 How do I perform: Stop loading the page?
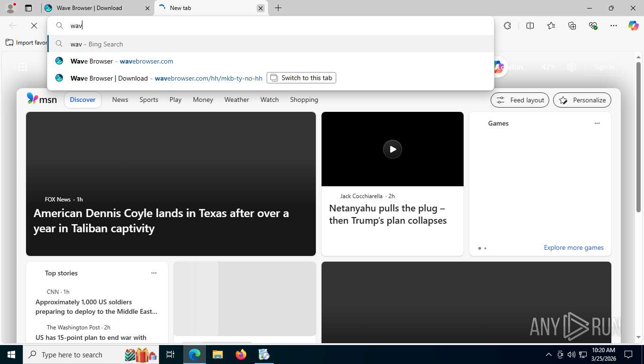point(34,26)
